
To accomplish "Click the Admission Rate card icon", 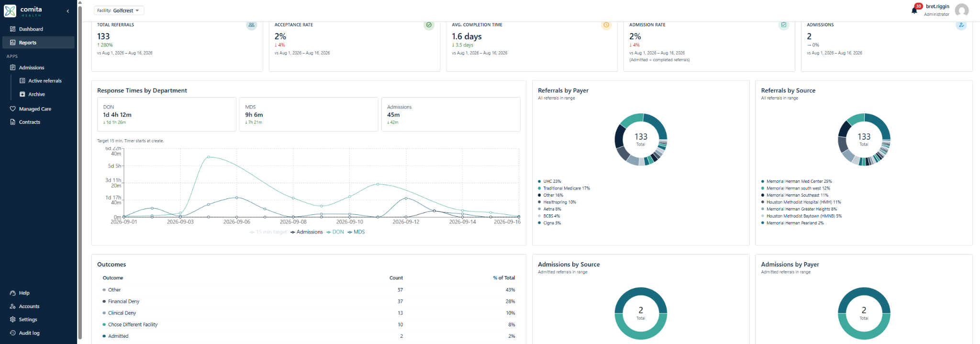I will pos(784,25).
